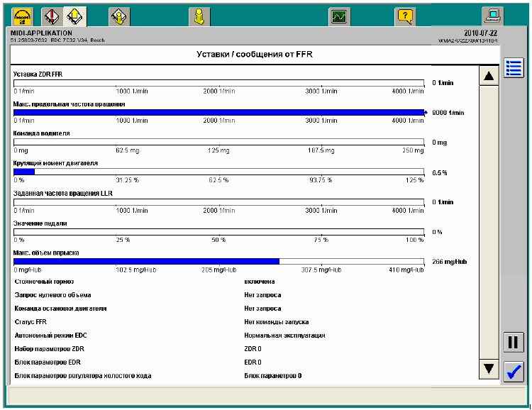Click the computer terminal icon

(493, 16)
